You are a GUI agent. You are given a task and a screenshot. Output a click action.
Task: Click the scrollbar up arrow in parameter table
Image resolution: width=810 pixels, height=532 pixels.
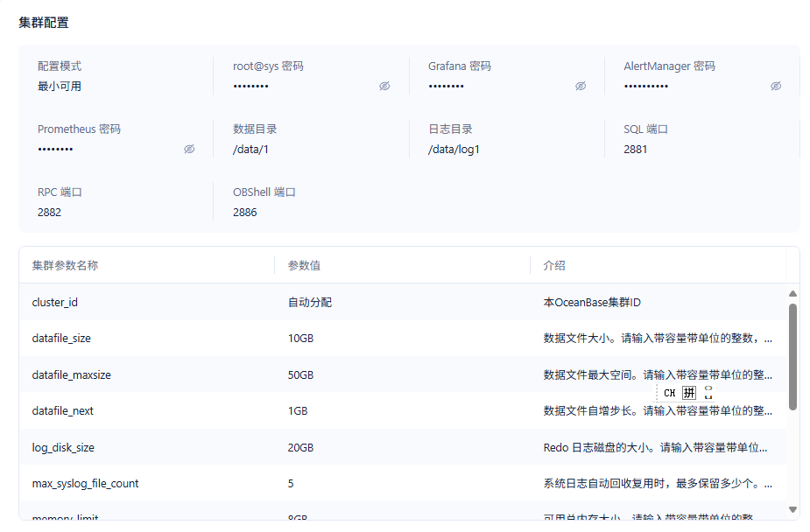click(793, 294)
